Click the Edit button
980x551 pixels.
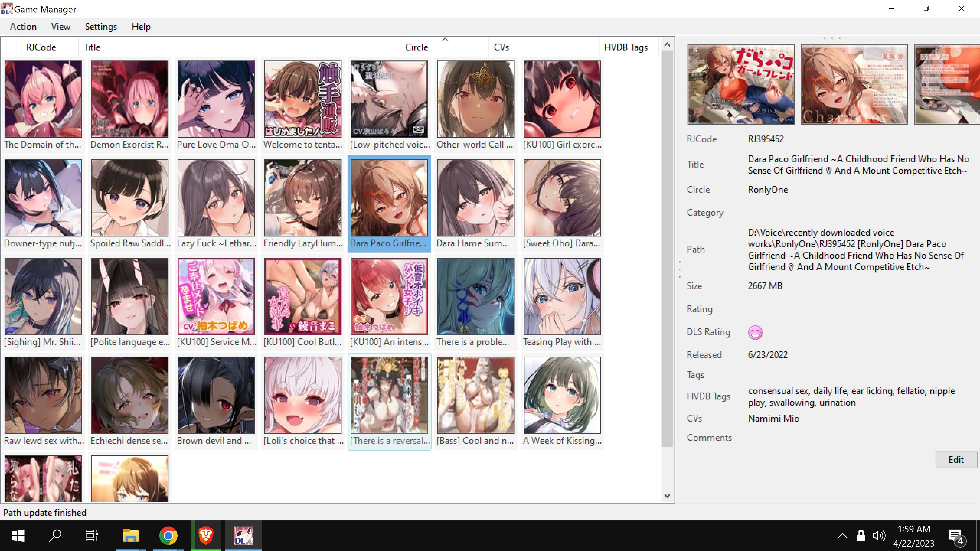[x=956, y=460]
